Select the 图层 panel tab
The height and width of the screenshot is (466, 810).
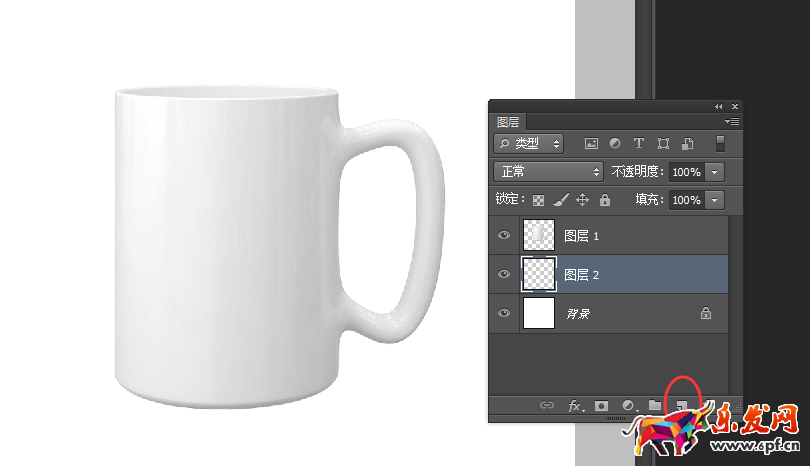point(508,123)
